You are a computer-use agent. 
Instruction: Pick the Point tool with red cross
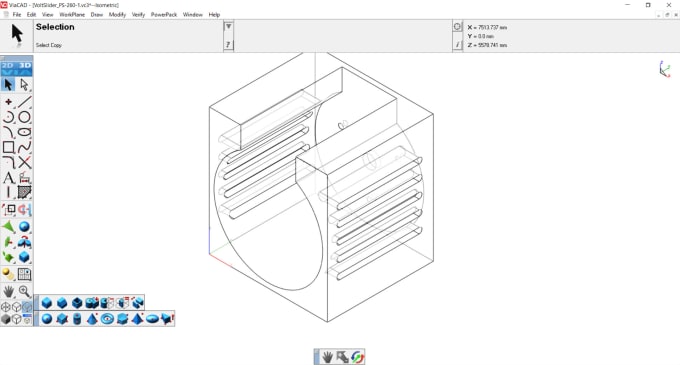8,102
